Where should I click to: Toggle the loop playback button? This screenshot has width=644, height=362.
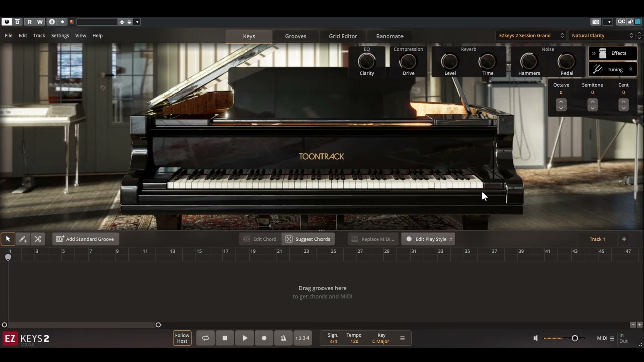pos(205,338)
